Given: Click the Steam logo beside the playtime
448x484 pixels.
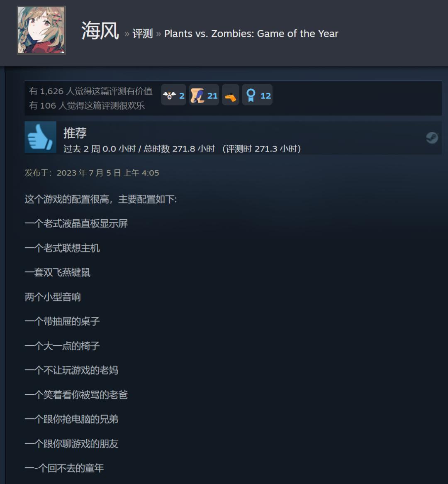Looking at the screenshot, I should (x=432, y=138).
